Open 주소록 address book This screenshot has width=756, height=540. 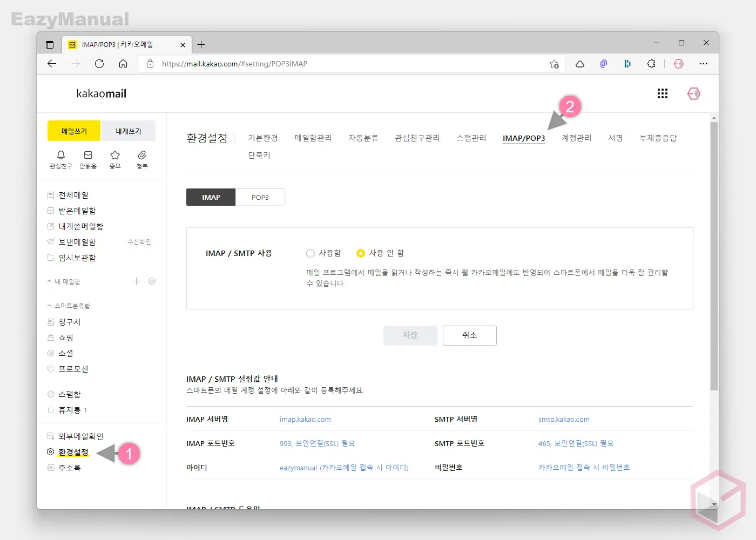(70, 468)
